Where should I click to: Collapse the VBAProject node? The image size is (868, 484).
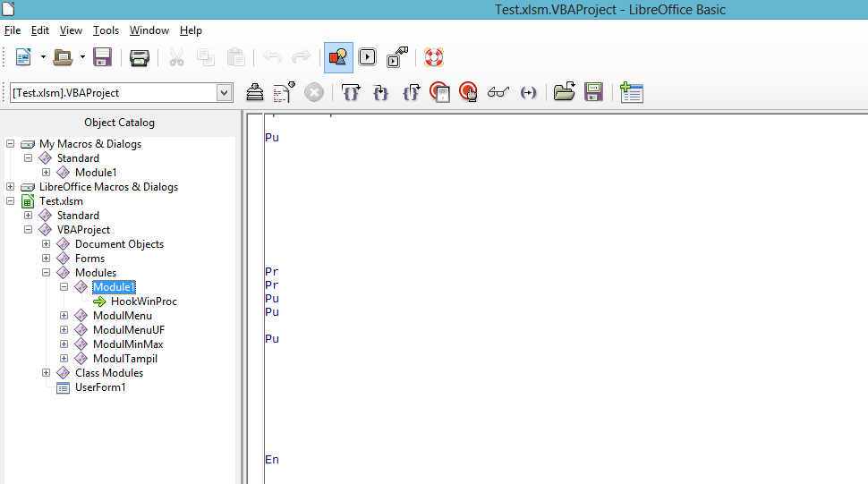(x=29, y=230)
